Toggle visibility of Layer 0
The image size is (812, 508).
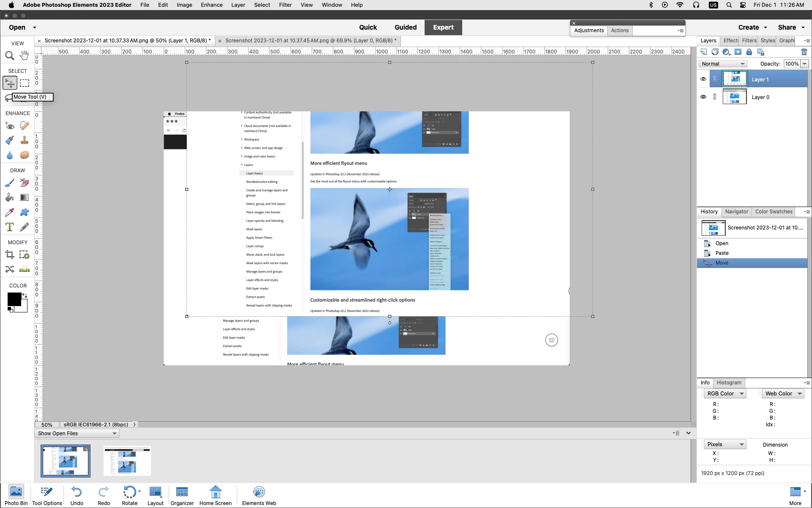click(703, 97)
